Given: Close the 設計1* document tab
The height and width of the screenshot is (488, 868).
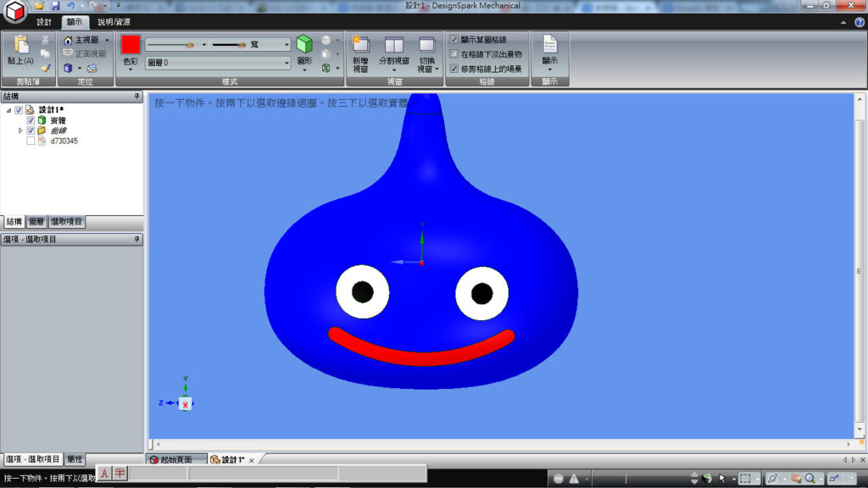Looking at the screenshot, I should pyautogui.click(x=251, y=460).
